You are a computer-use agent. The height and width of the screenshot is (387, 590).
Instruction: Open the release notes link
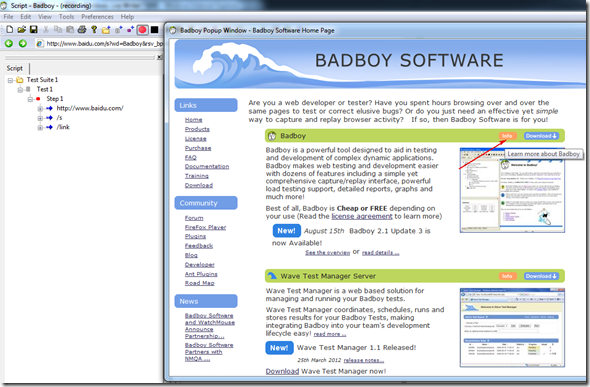click(x=363, y=360)
